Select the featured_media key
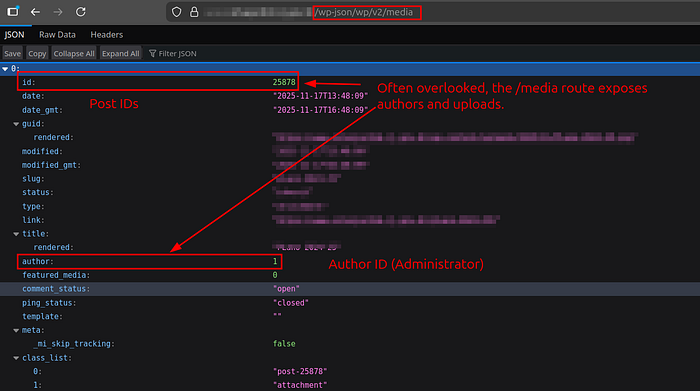 point(56,275)
